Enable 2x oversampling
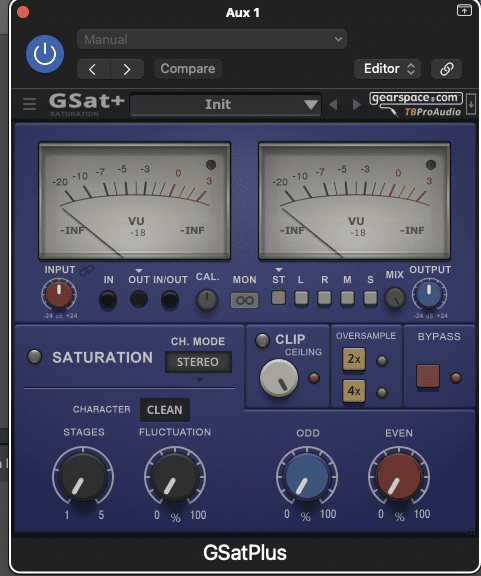 click(x=354, y=359)
